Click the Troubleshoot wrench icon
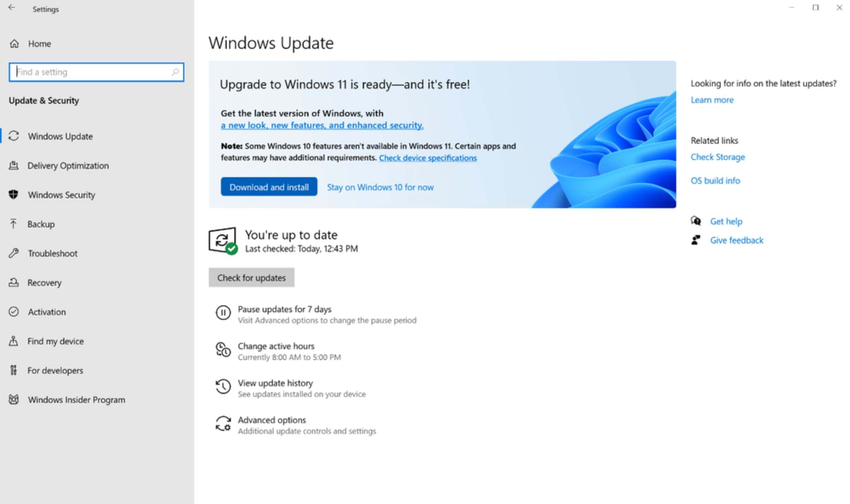850x504 pixels. pos(14,253)
